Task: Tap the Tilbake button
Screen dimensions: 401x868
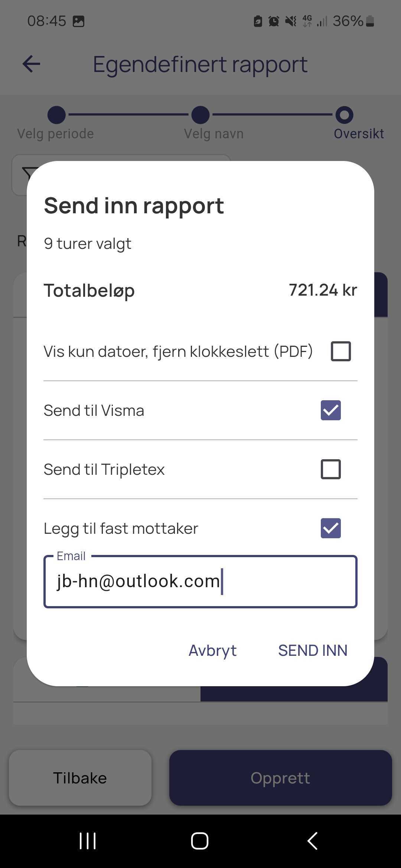Action: pyautogui.click(x=80, y=778)
